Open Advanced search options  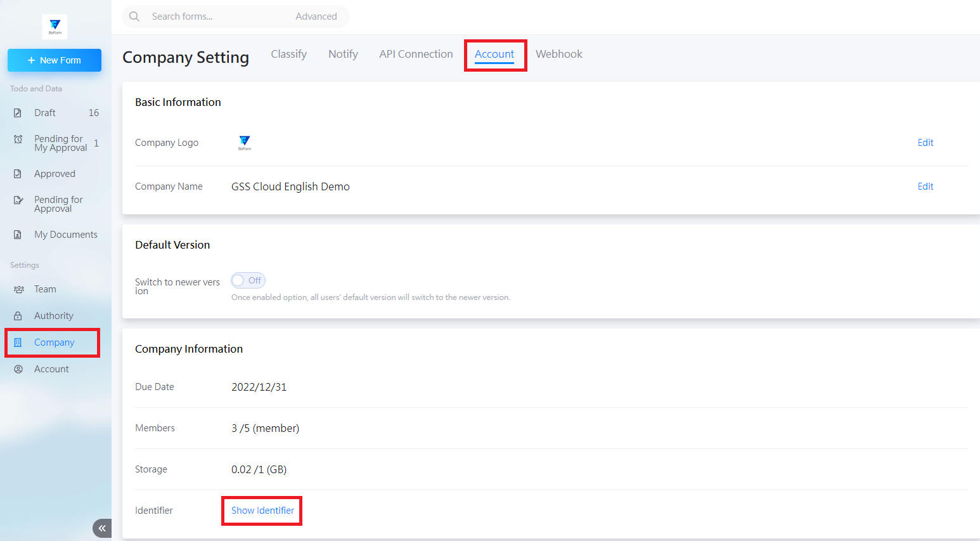(x=316, y=16)
